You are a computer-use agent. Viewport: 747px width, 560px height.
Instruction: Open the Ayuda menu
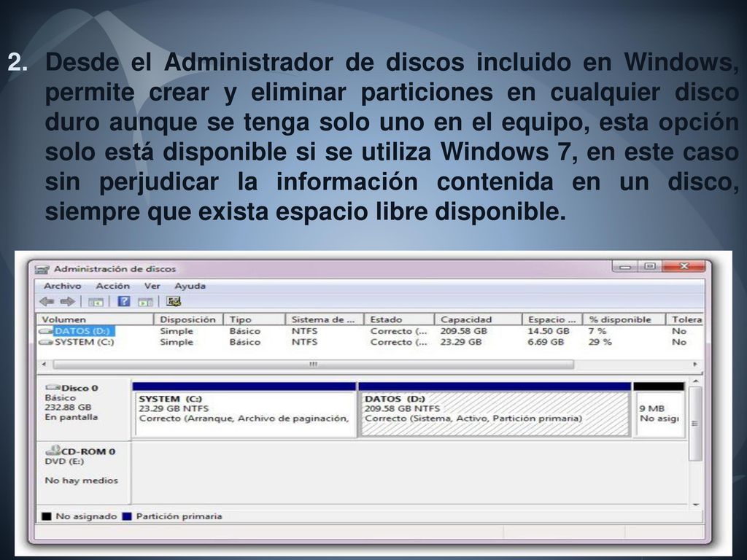(190, 286)
